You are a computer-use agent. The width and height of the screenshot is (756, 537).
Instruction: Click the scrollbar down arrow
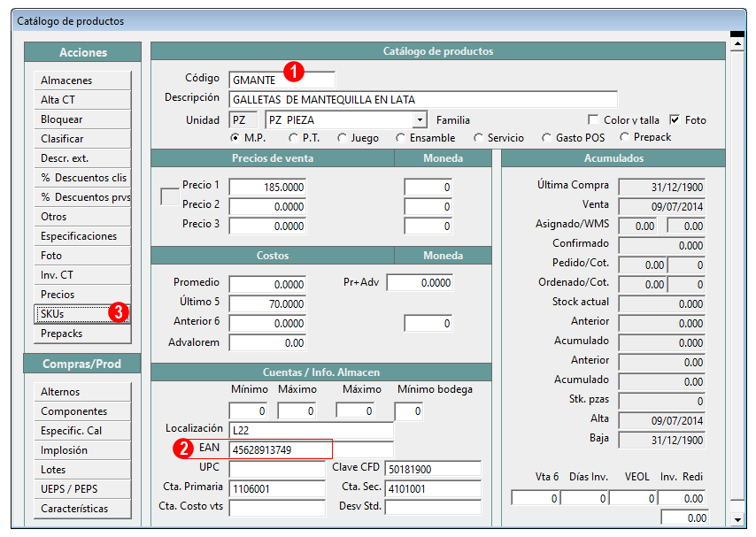pyautogui.click(x=737, y=519)
